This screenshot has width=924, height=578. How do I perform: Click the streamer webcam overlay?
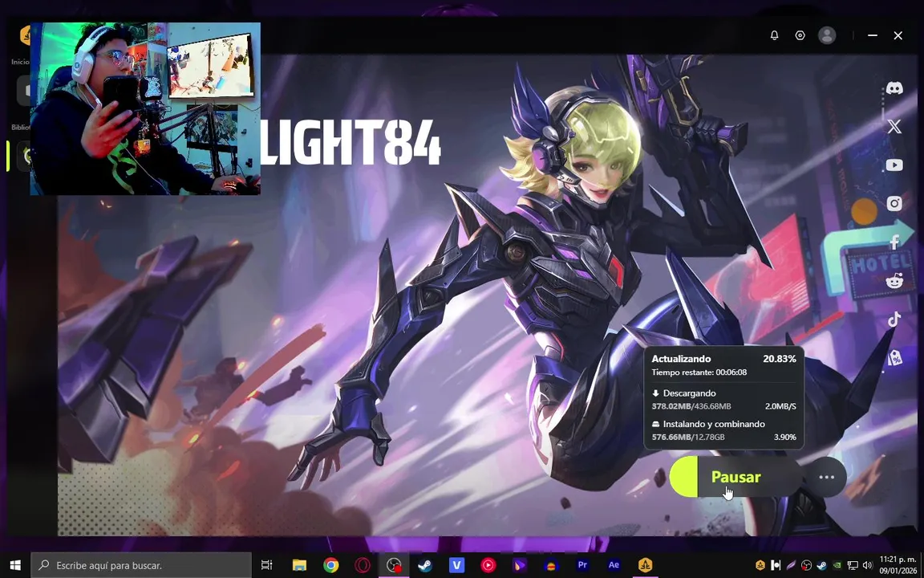(145, 108)
